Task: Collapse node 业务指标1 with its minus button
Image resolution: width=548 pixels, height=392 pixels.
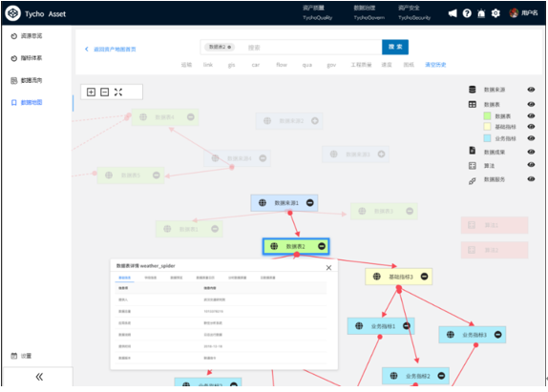Action: 407,325
